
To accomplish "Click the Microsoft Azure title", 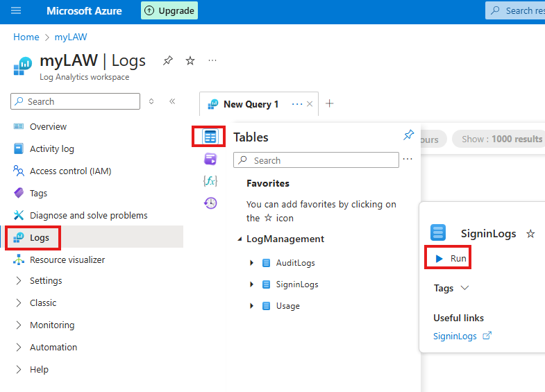I will pos(84,11).
